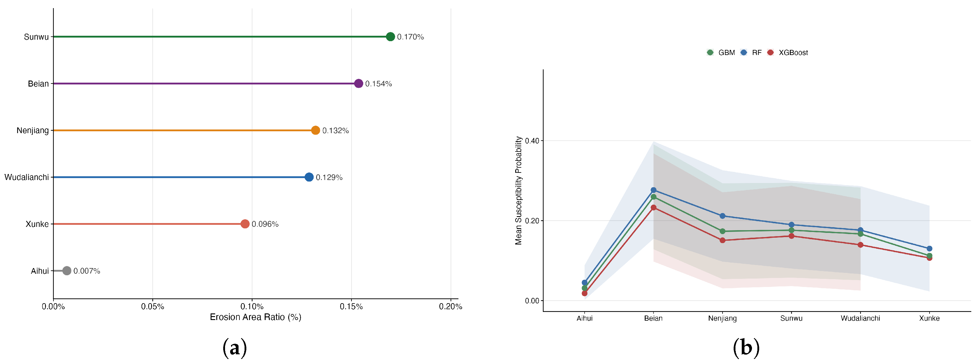Click the green Sunwu lollipop endpoint

coord(390,37)
